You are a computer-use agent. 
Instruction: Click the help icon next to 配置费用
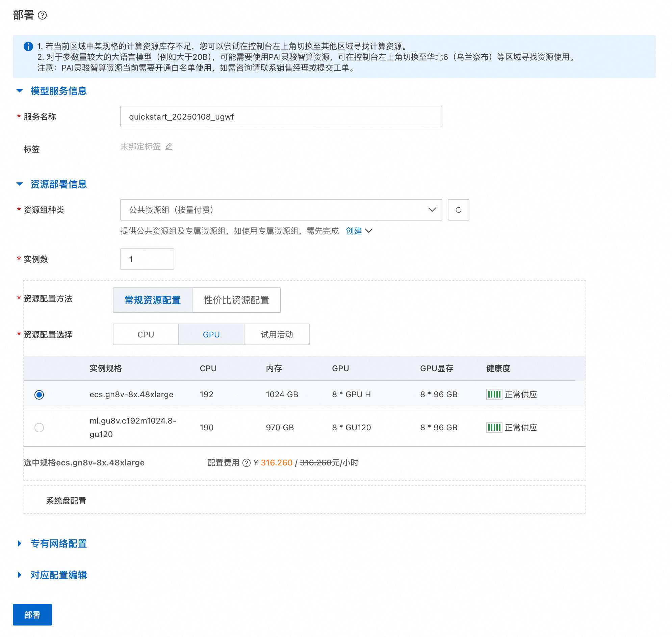click(x=247, y=463)
